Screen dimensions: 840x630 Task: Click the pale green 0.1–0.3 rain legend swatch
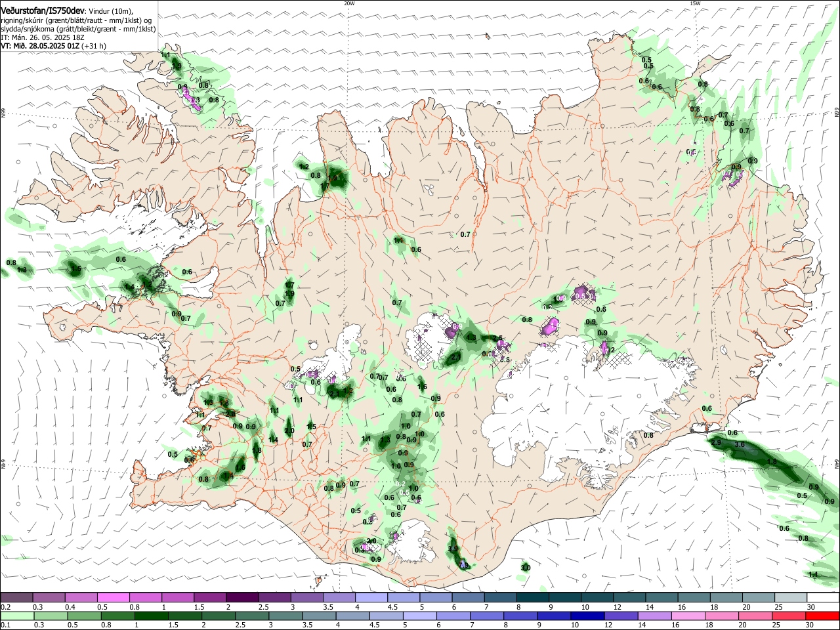click(x=16, y=616)
